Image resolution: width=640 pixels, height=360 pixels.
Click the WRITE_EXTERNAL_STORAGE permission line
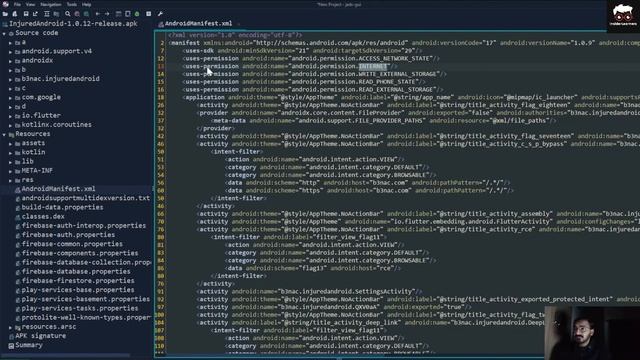coord(315,74)
